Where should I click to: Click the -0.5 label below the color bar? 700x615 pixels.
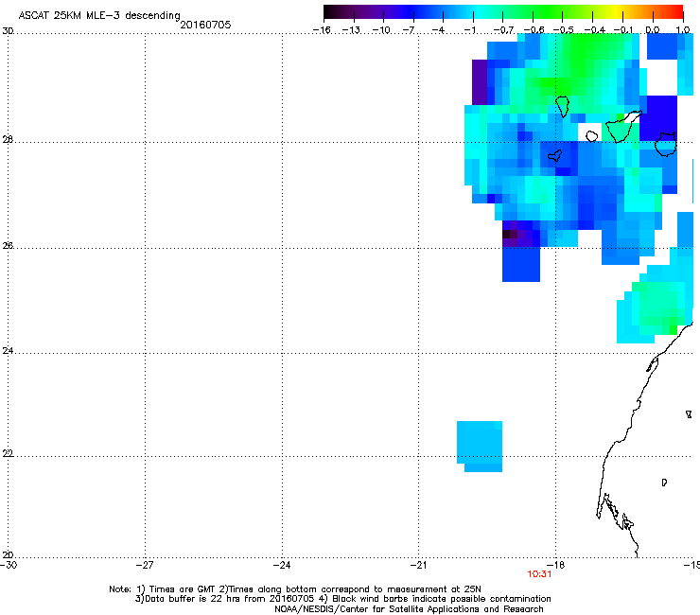(564, 30)
